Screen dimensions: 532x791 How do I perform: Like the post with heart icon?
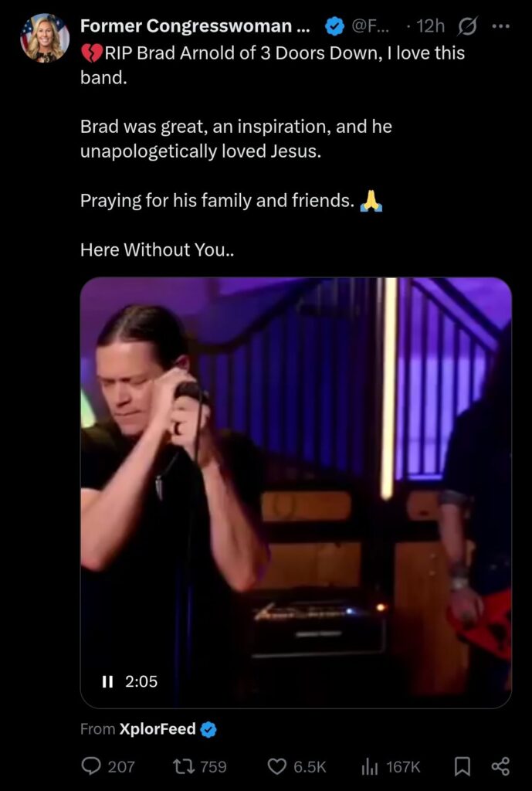click(x=276, y=767)
